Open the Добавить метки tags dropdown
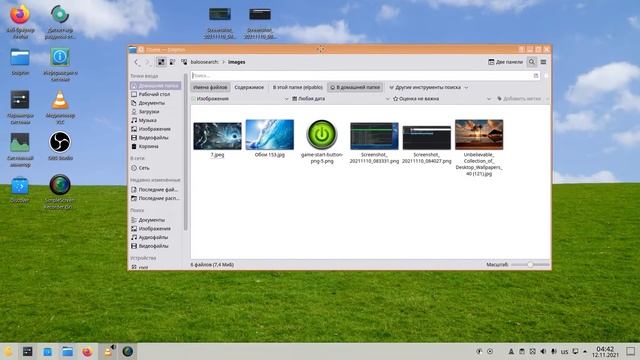 tap(522, 99)
